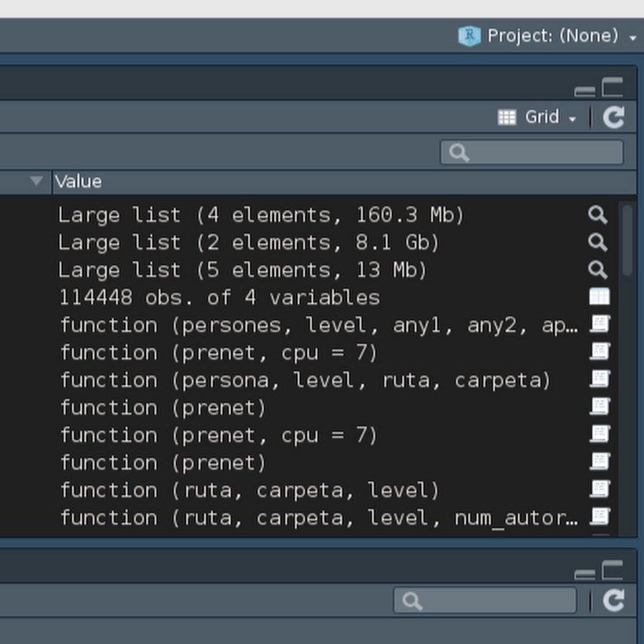Click the lower pane search field
Screen dimensions: 644x644
(x=484, y=600)
